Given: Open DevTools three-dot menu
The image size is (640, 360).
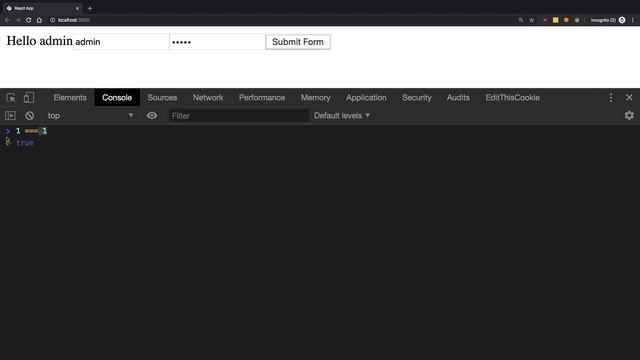Looking at the screenshot, I should [x=611, y=98].
